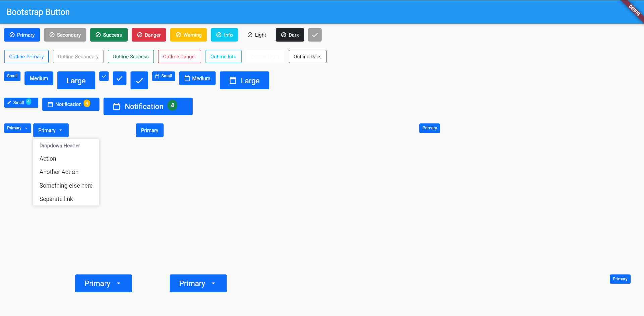Click the medium-sized blue checkmark icon button
The width and height of the screenshot is (644, 316).
119,78
